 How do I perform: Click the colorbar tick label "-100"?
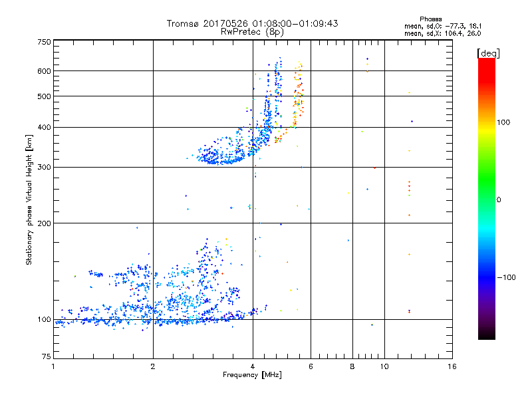507,277
